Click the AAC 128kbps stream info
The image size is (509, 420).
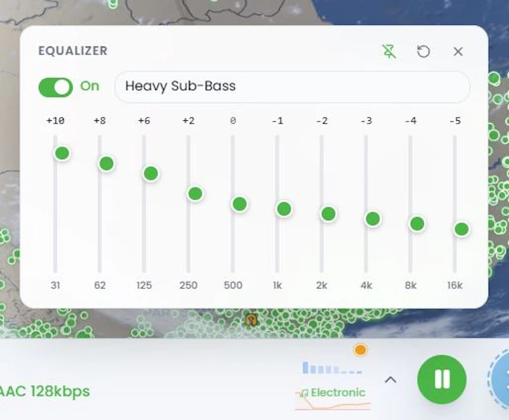click(x=44, y=391)
